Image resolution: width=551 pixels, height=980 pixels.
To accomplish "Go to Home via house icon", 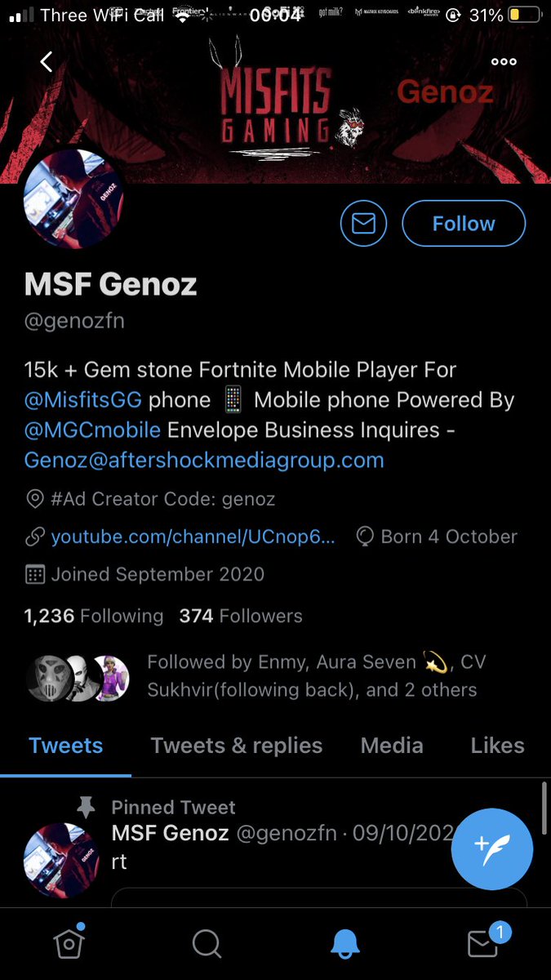I will 69,944.
